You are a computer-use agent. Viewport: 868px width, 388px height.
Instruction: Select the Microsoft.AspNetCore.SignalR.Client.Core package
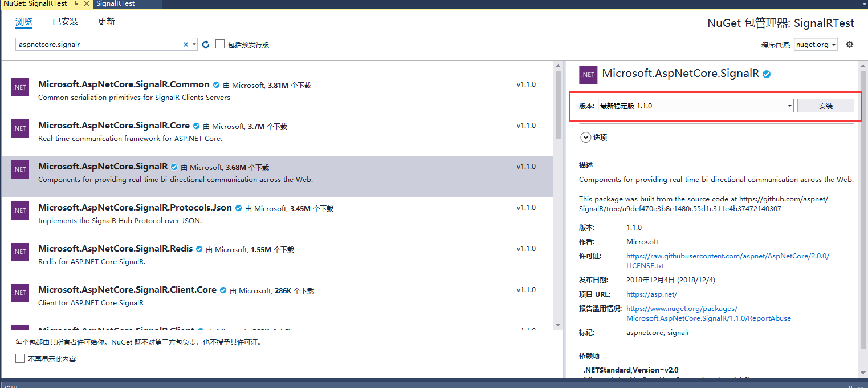coord(277,300)
